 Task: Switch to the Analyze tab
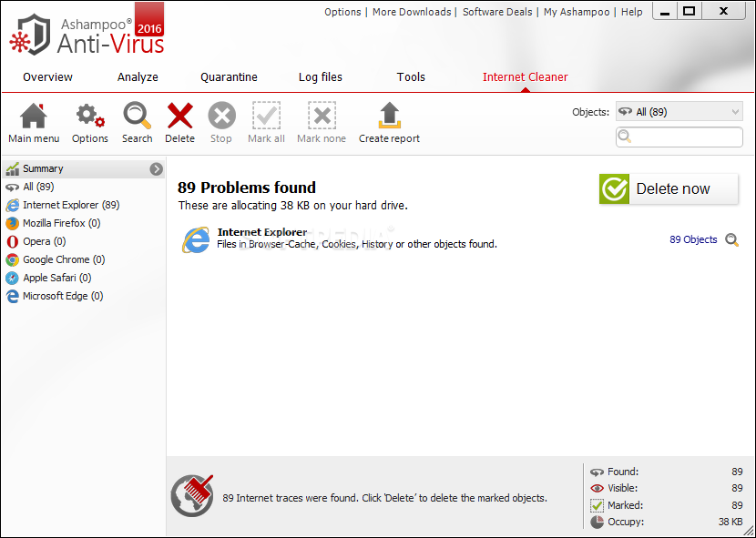(138, 77)
